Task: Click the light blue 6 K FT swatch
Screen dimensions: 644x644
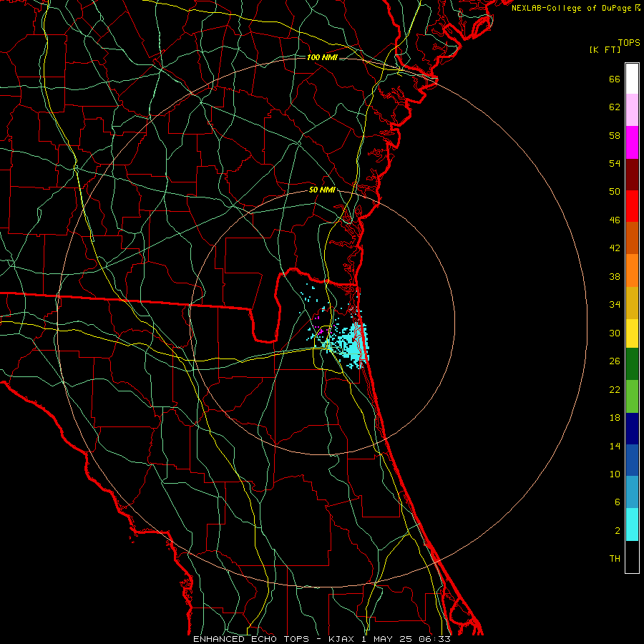Action: click(x=632, y=492)
